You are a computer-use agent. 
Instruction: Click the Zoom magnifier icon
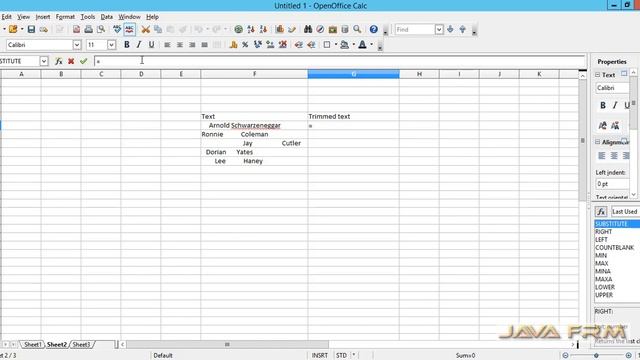357,29
